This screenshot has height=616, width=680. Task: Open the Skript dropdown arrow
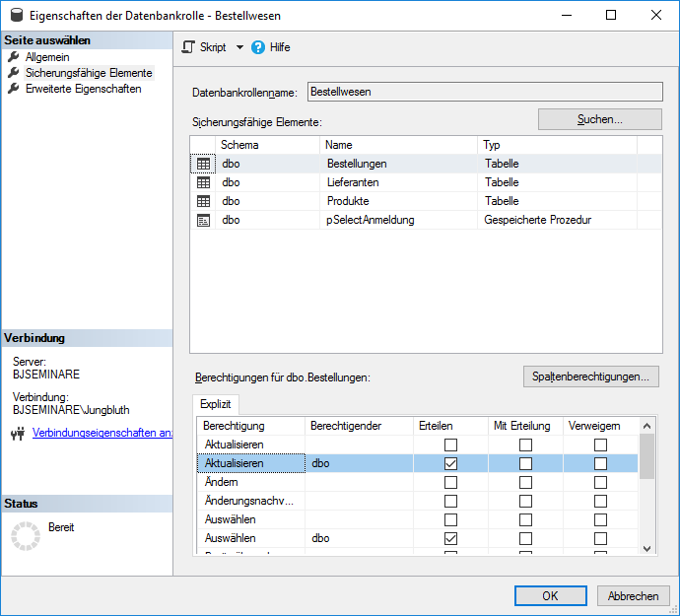(239, 47)
